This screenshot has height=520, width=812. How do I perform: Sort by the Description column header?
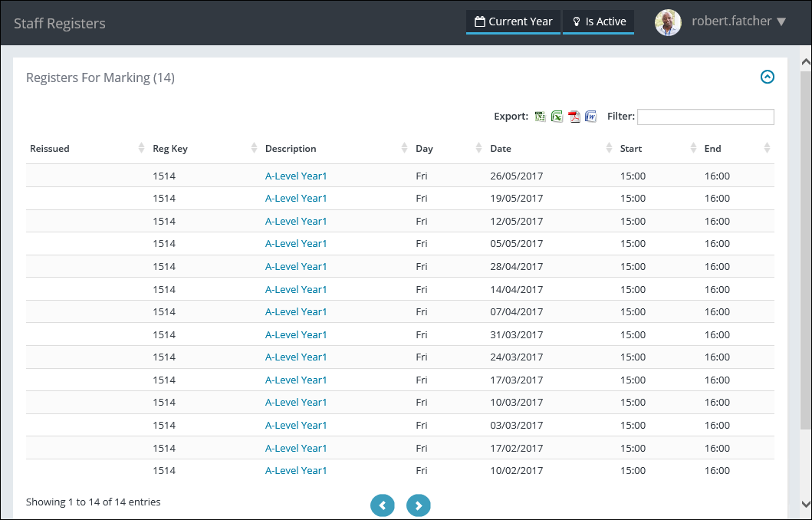tap(291, 149)
